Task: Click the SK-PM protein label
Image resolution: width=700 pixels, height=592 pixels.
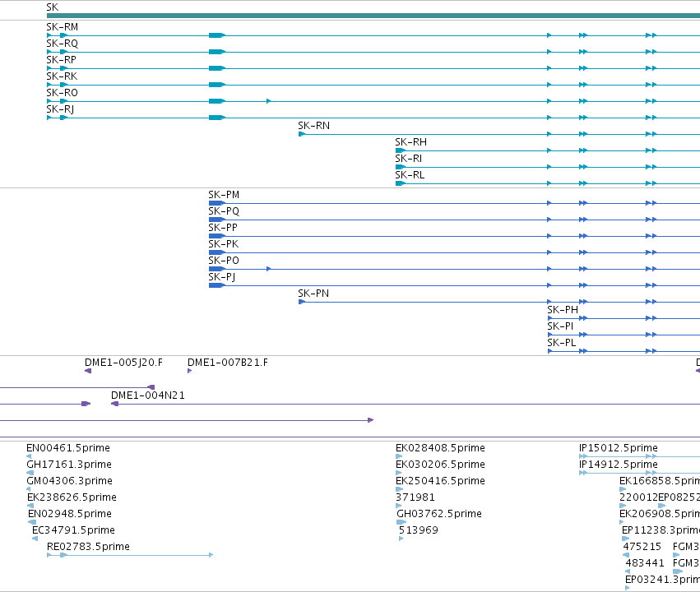Action: pyautogui.click(x=224, y=195)
